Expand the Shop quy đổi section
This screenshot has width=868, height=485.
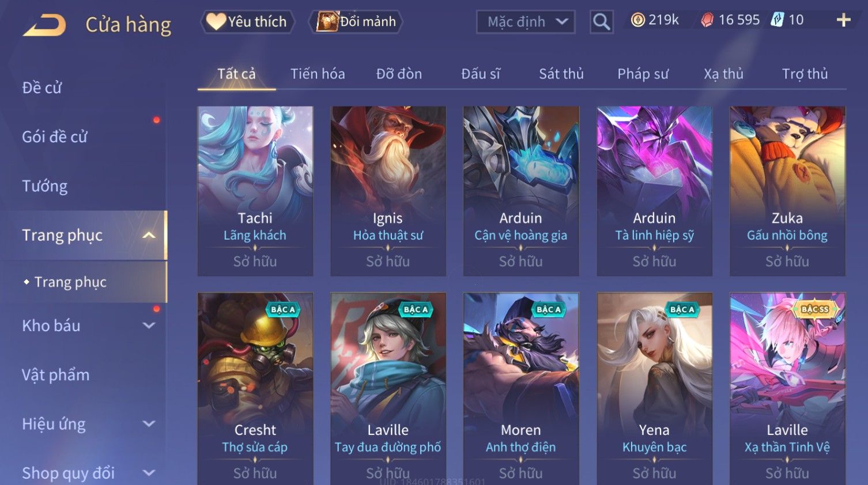149,473
